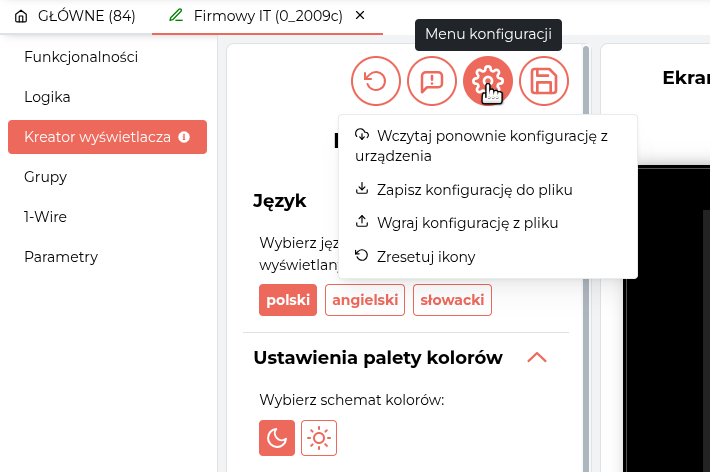Open Parametry in the sidebar
This screenshot has width=710, height=472.
coord(61,257)
